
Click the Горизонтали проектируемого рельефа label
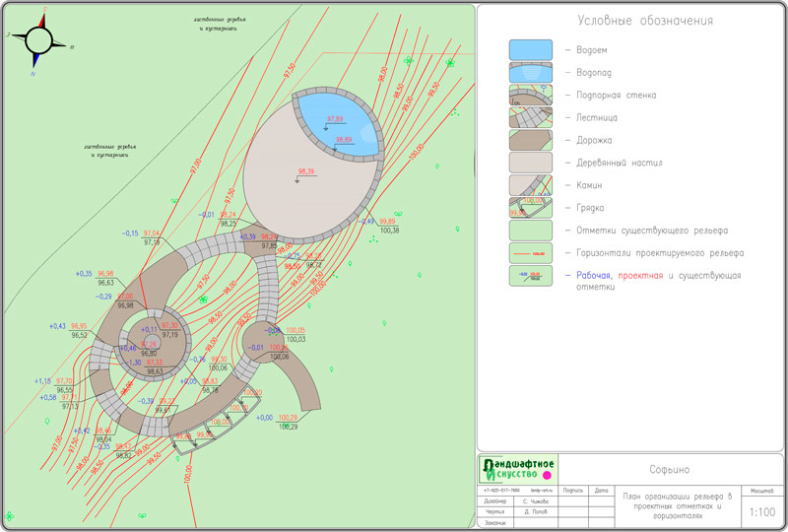660,253
